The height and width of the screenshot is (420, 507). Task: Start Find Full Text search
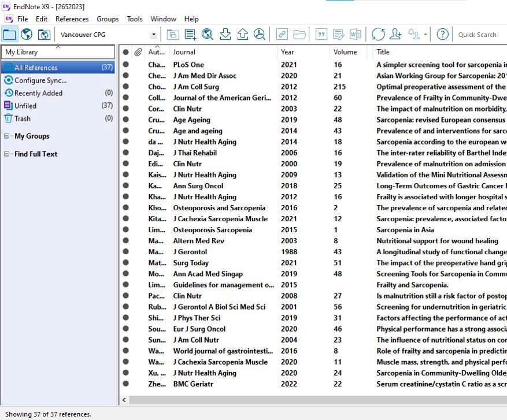pyautogui.click(x=259, y=34)
